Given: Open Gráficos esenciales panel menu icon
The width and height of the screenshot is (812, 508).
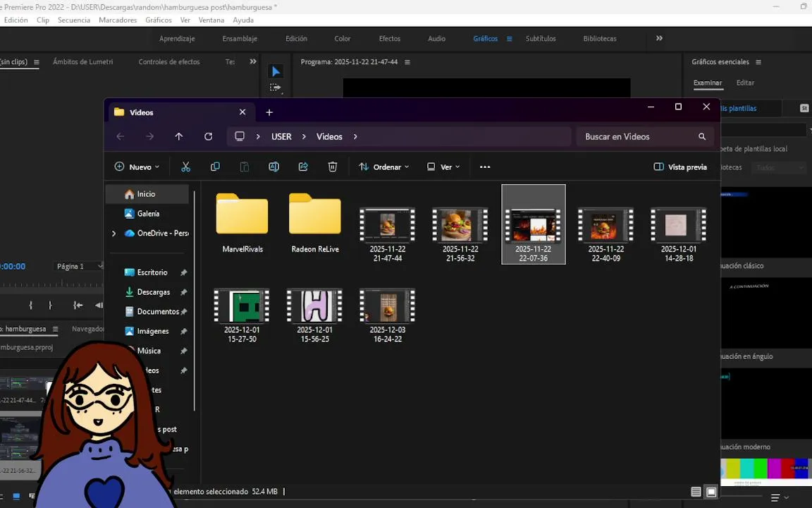Looking at the screenshot, I should 758,62.
